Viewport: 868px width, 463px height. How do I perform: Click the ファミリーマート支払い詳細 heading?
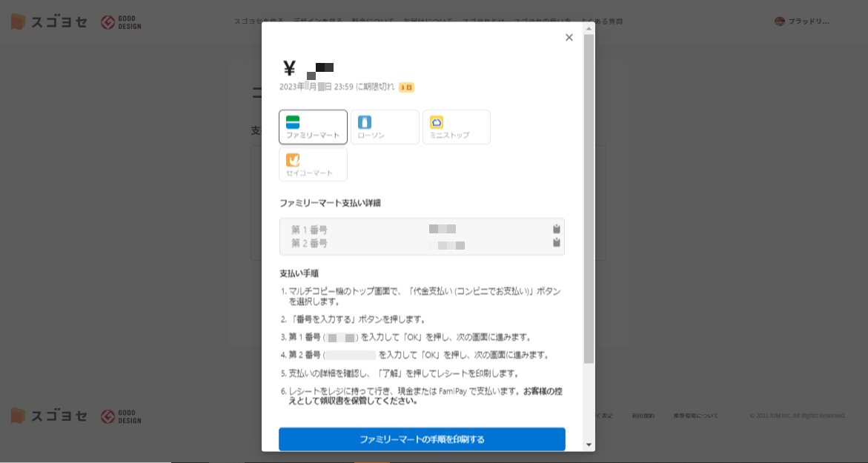click(x=330, y=203)
